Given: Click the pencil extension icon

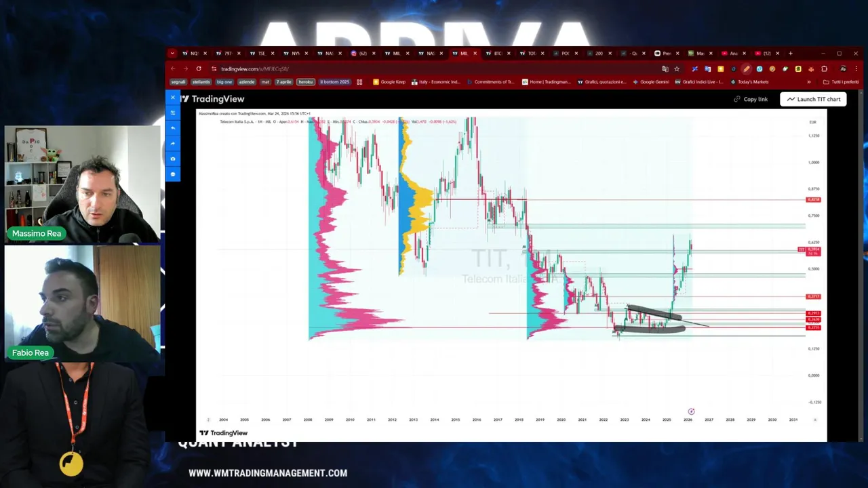Looking at the screenshot, I should point(746,68).
